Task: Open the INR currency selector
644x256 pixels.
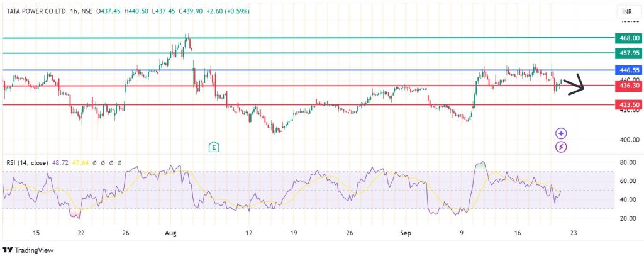Action: [628, 12]
